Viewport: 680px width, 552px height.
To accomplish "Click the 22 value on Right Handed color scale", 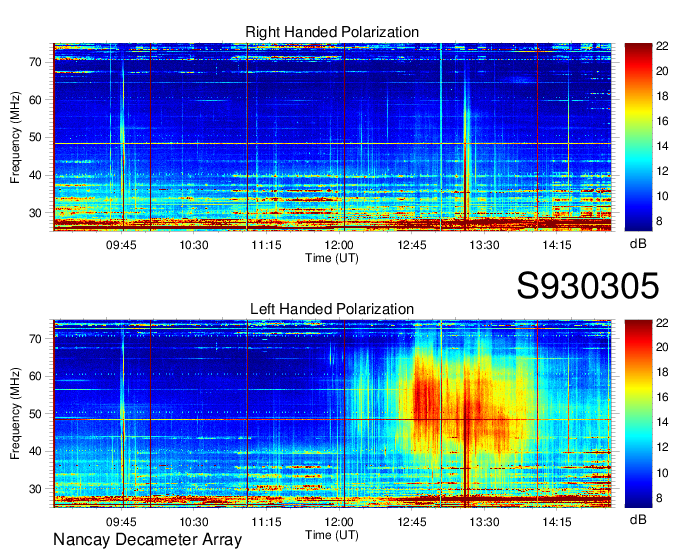I will pyautogui.click(x=662, y=46).
